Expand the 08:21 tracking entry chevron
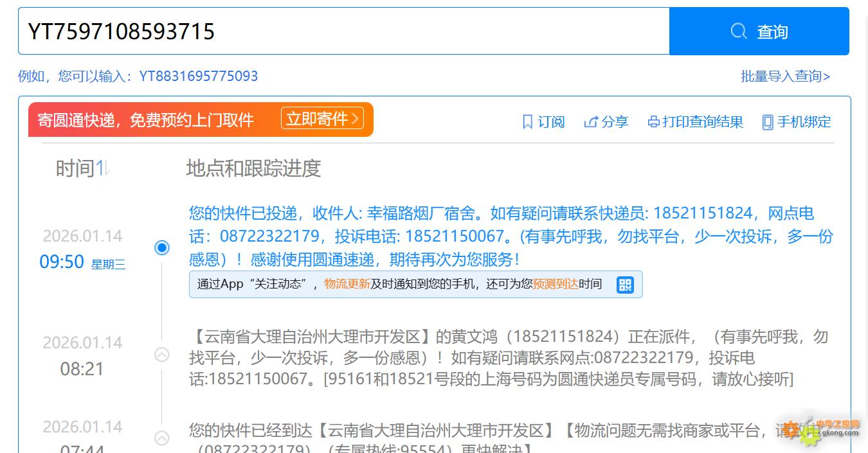868x453 pixels. point(162,354)
